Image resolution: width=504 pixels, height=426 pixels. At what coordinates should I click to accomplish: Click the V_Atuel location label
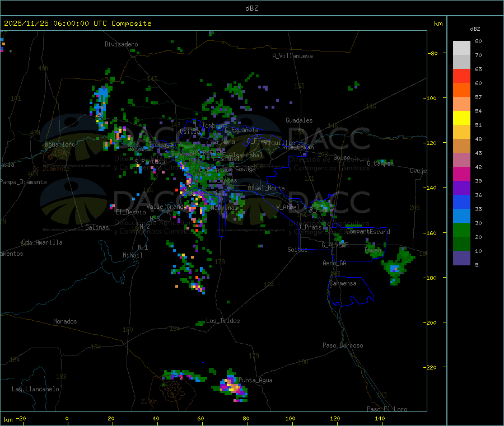pos(288,207)
